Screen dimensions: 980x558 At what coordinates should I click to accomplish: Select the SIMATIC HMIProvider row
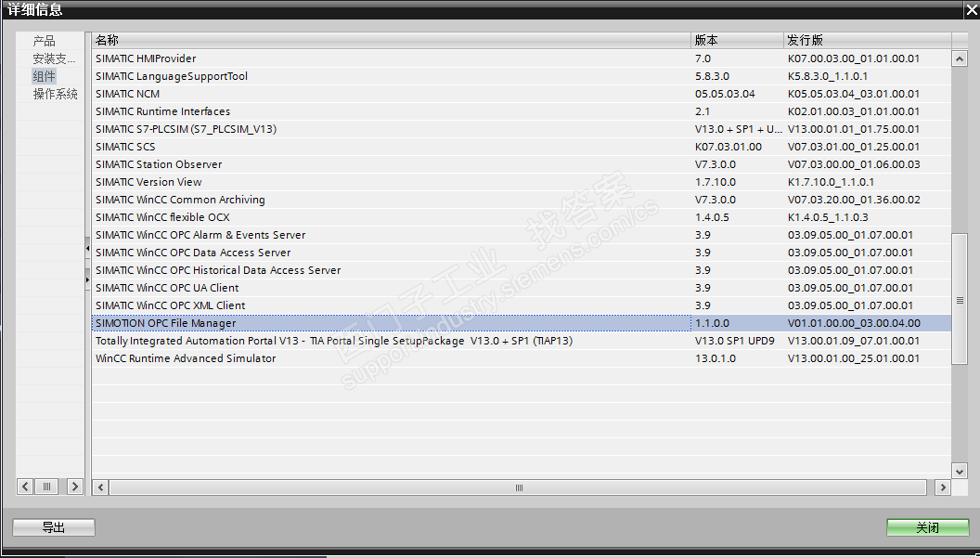[x=522, y=58]
